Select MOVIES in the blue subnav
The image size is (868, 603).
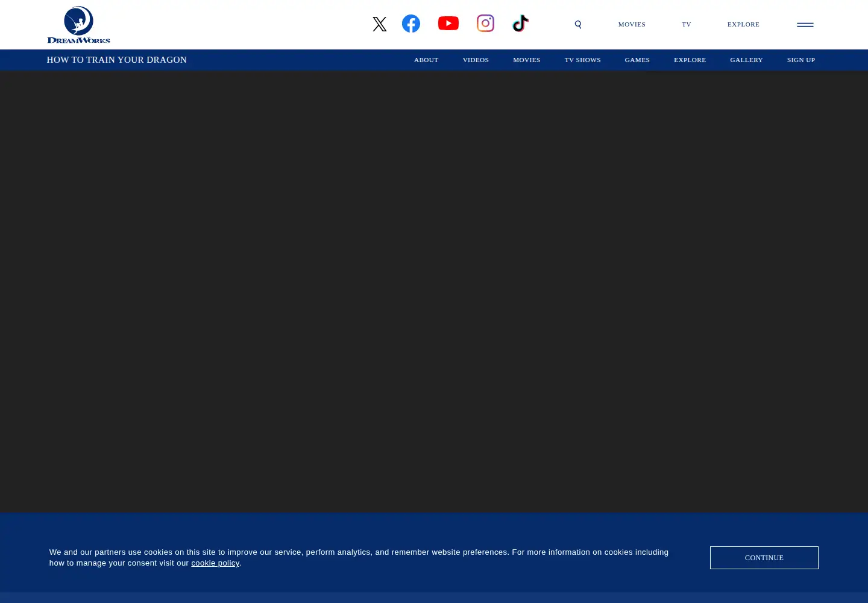[527, 60]
